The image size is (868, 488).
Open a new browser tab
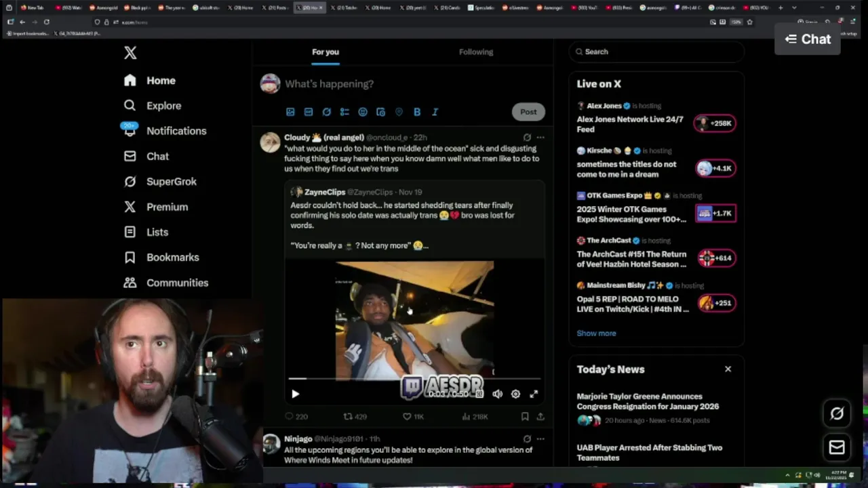[x=781, y=7]
